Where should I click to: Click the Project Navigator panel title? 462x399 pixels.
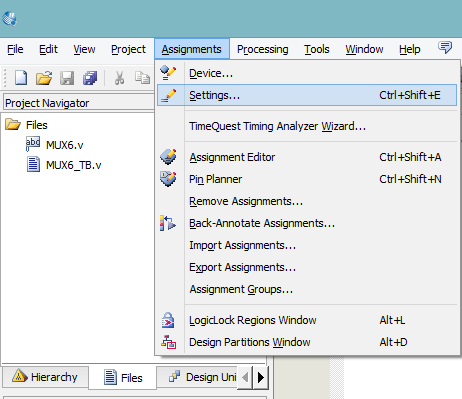coord(47,103)
